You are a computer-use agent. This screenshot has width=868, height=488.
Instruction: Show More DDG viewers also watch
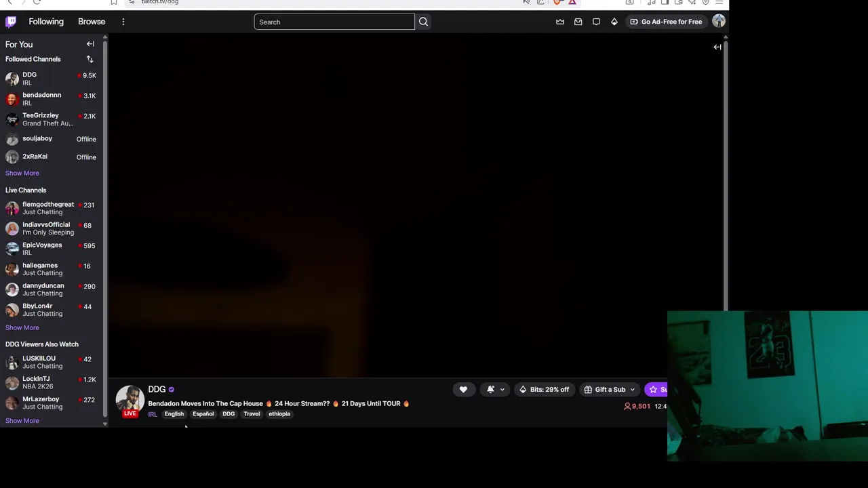point(22,421)
